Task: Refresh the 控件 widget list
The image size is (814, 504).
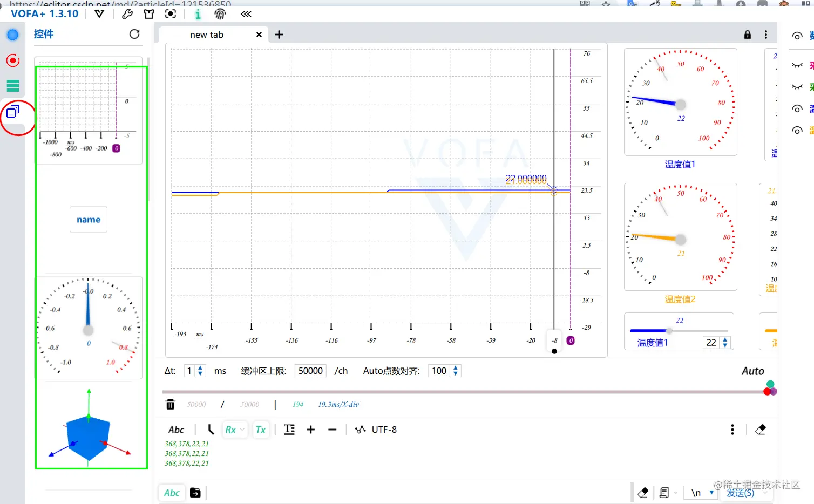Action: click(x=134, y=34)
